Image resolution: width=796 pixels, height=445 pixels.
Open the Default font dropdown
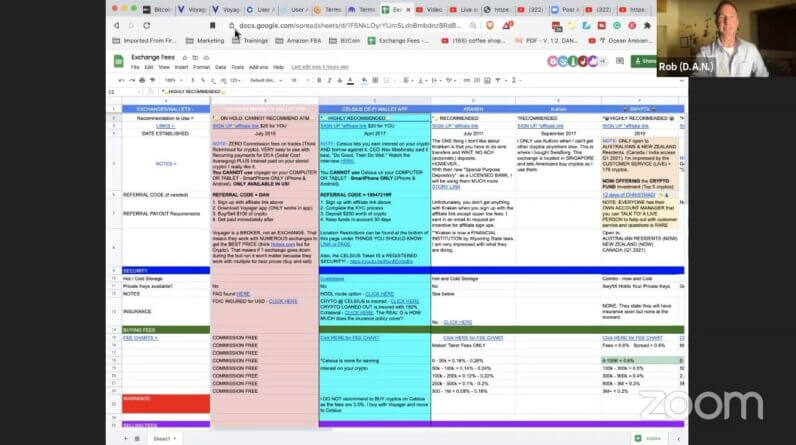(266, 80)
